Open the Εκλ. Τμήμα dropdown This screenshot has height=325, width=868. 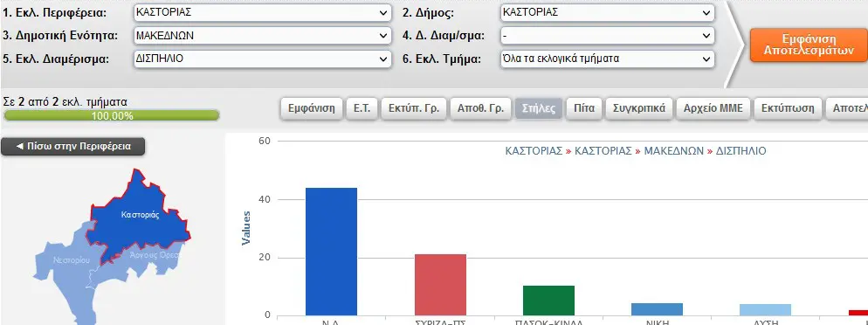pyautogui.click(x=607, y=59)
